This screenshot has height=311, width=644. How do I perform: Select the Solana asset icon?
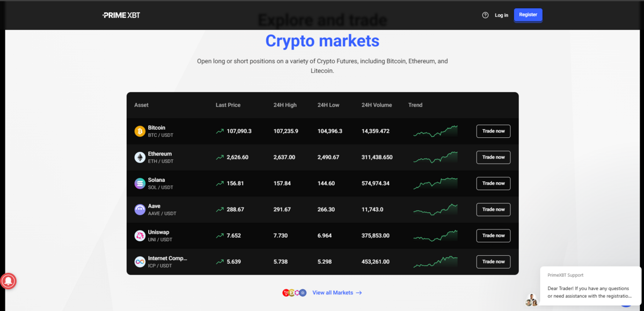click(x=140, y=183)
